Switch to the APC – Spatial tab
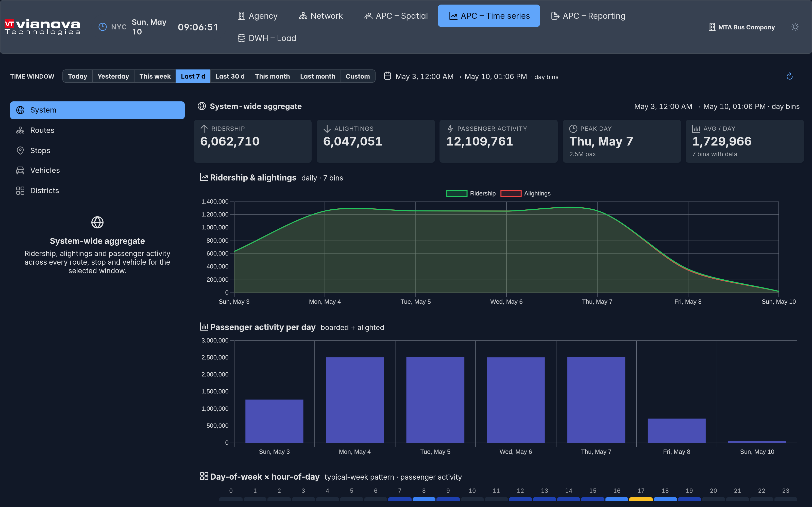Image resolution: width=812 pixels, height=507 pixels. (396, 16)
